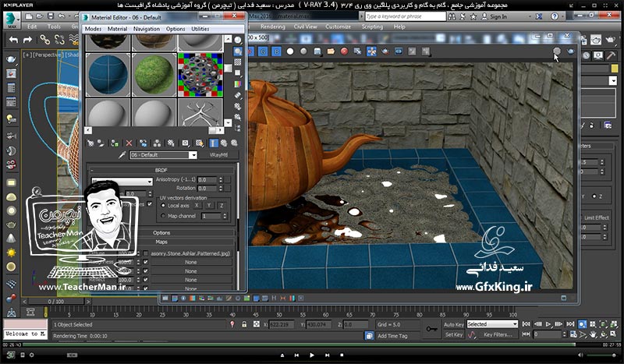Select the Local axis radio button

tap(163, 206)
